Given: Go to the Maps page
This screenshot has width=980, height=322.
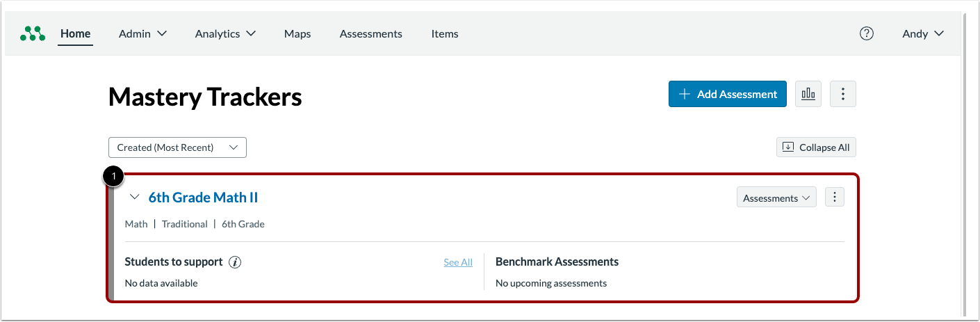Looking at the screenshot, I should pyautogui.click(x=297, y=33).
